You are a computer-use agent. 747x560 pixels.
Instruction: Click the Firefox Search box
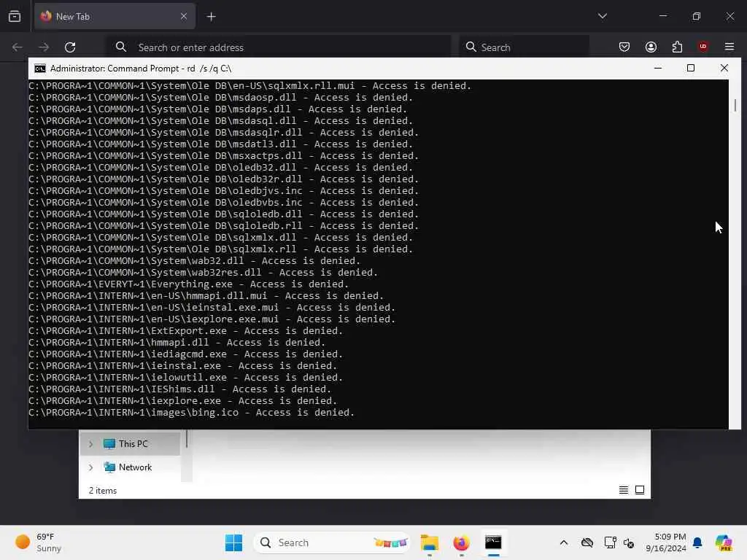524,47
